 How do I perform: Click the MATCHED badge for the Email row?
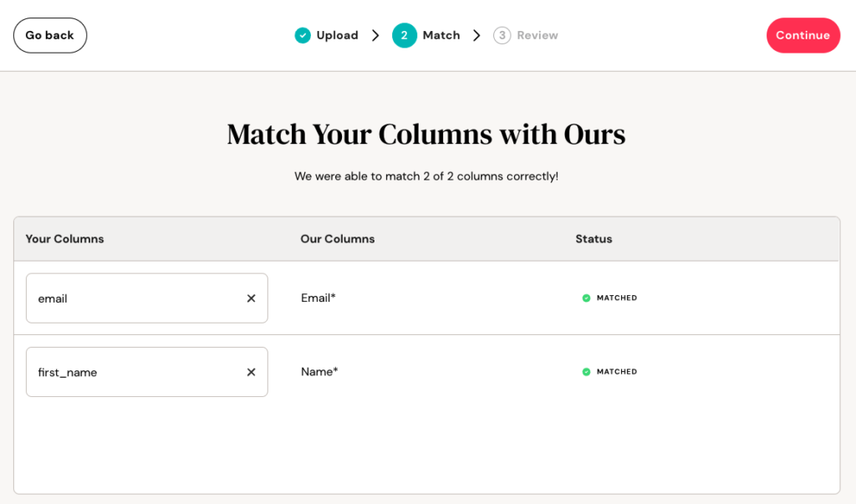(x=610, y=298)
